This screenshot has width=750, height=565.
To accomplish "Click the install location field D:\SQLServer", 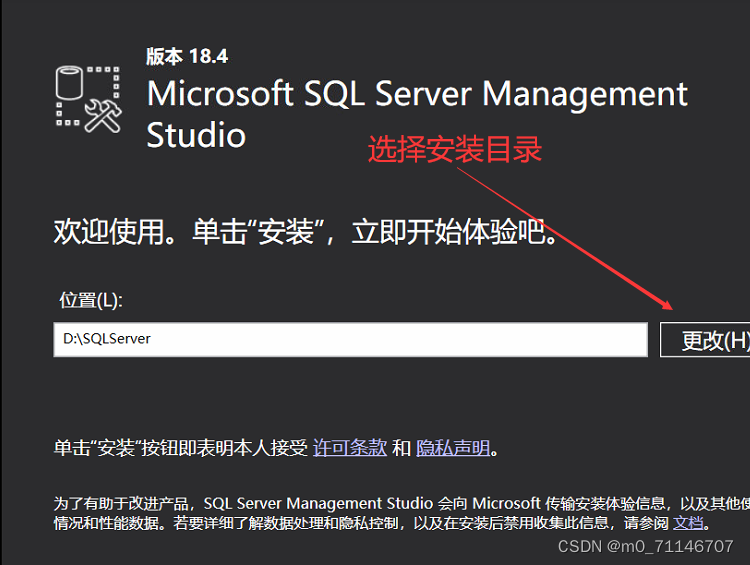I will tap(351, 339).
